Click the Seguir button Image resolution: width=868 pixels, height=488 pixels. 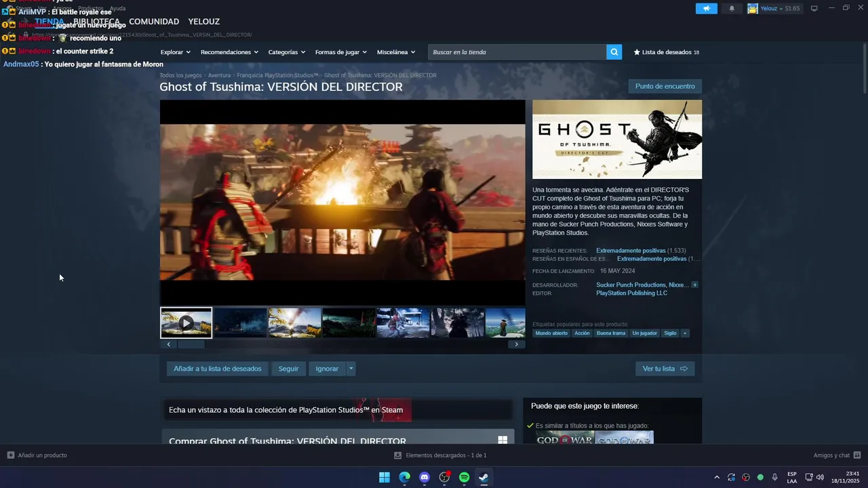point(288,369)
